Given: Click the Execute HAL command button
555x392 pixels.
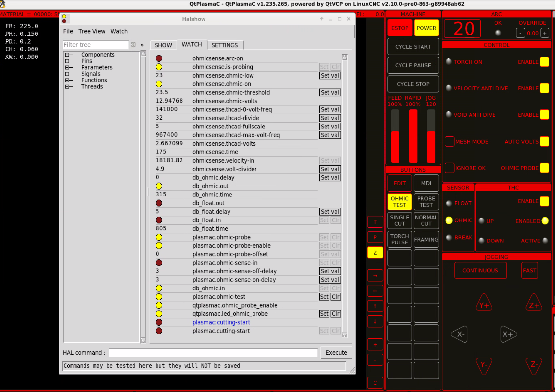Looking at the screenshot, I should (336, 353).
